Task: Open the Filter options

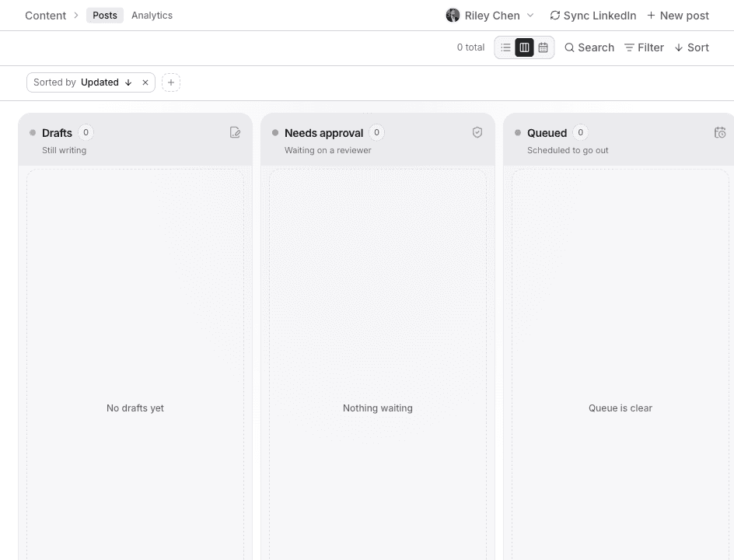Action: (x=644, y=47)
